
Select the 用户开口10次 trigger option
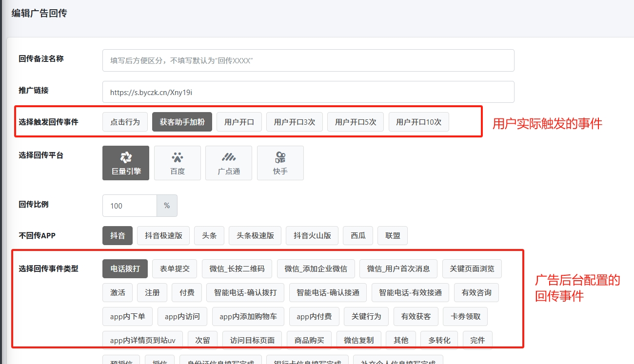click(x=418, y=122)
